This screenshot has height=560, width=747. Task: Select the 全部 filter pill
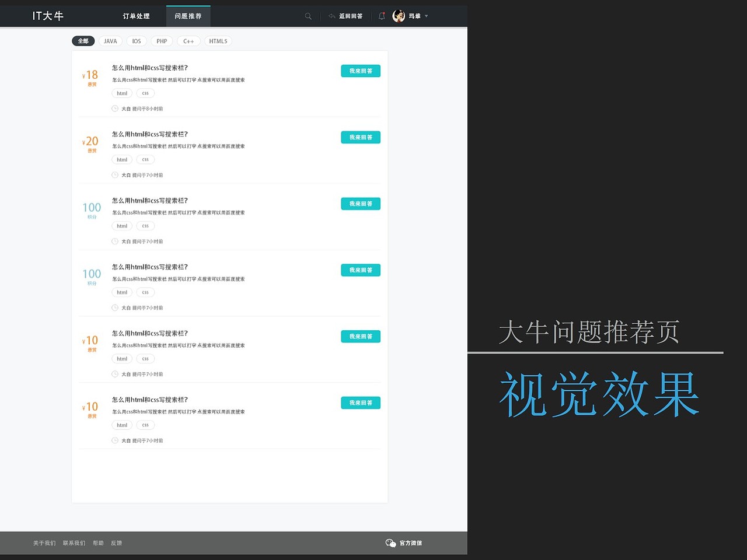pos(83,41)
